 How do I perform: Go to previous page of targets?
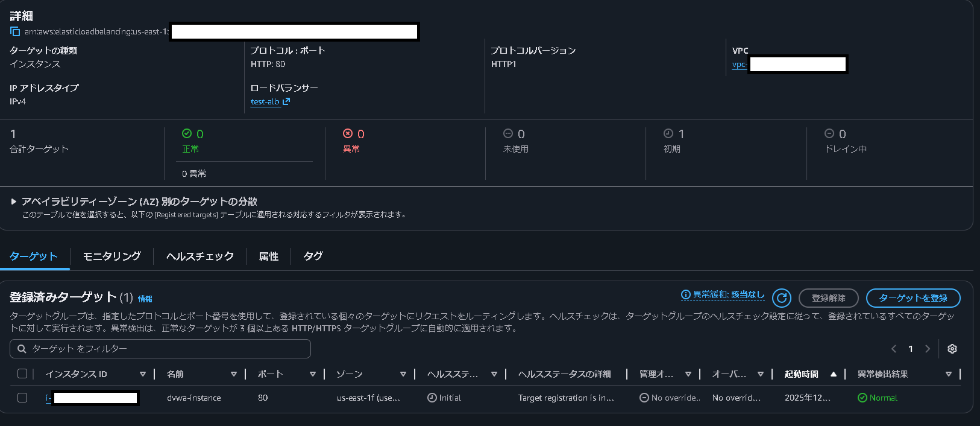[894, 349]
